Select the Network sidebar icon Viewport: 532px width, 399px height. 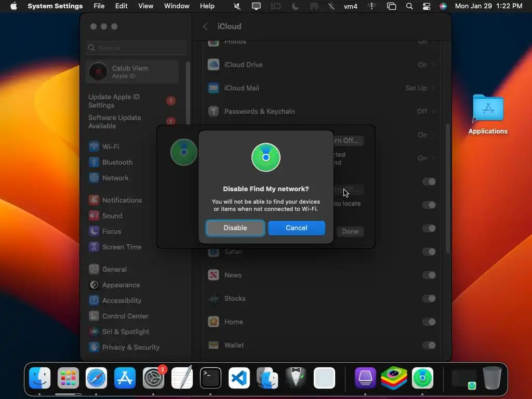[x=94, y=178]
